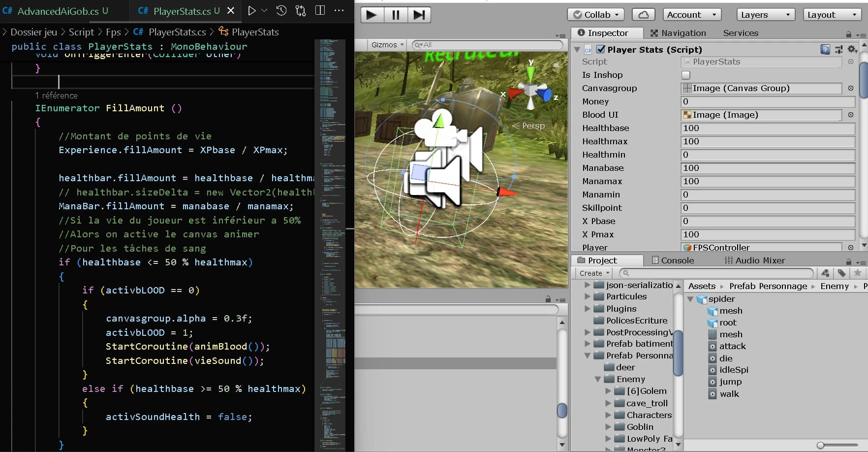
Task: Toggle Player Stats script enabled checkbox
Action: [601, 49]
